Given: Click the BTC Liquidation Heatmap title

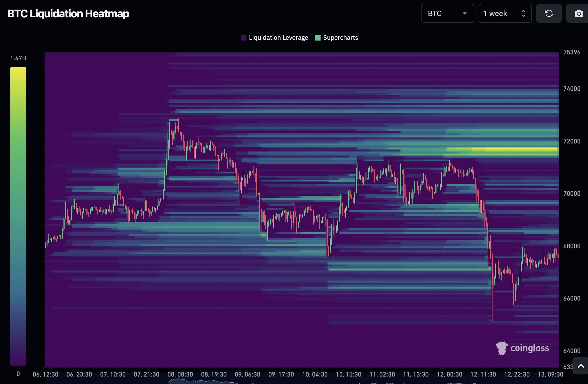Looking at the screenshot, I should tap(68, 13).
